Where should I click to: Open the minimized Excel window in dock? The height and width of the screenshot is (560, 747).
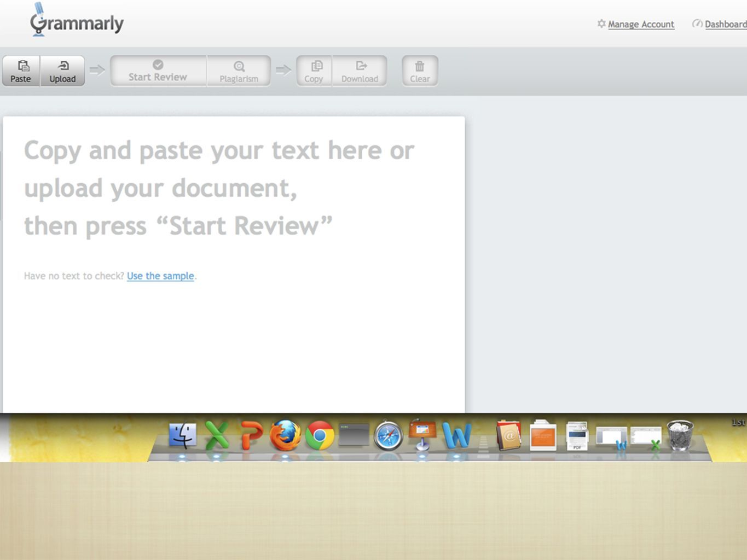tap(646, 438)
